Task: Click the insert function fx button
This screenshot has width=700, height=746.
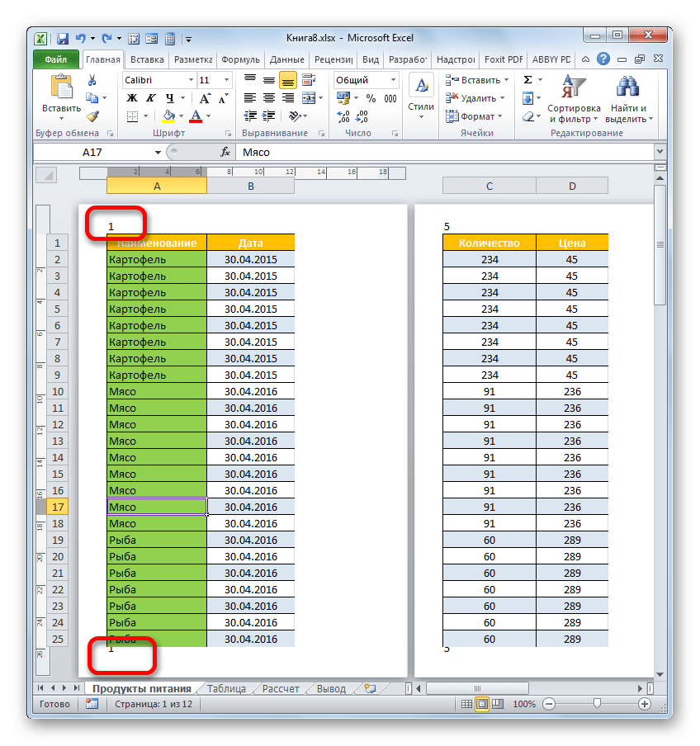Action: (x=225, y=152)
